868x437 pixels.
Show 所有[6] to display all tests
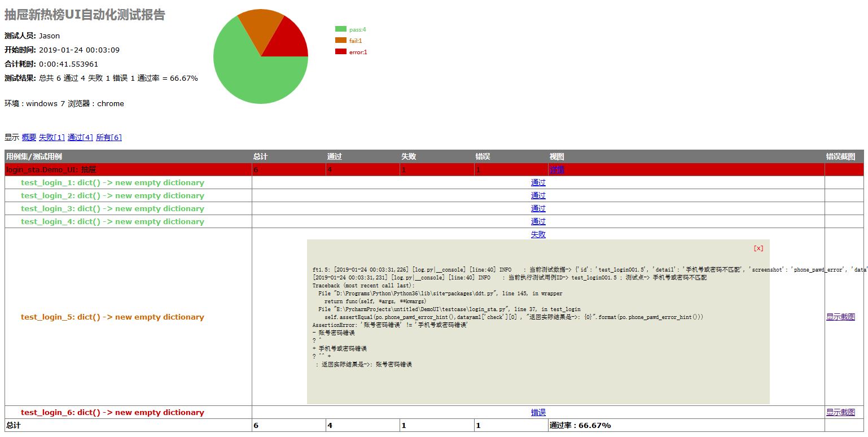(x=108, y=137)
